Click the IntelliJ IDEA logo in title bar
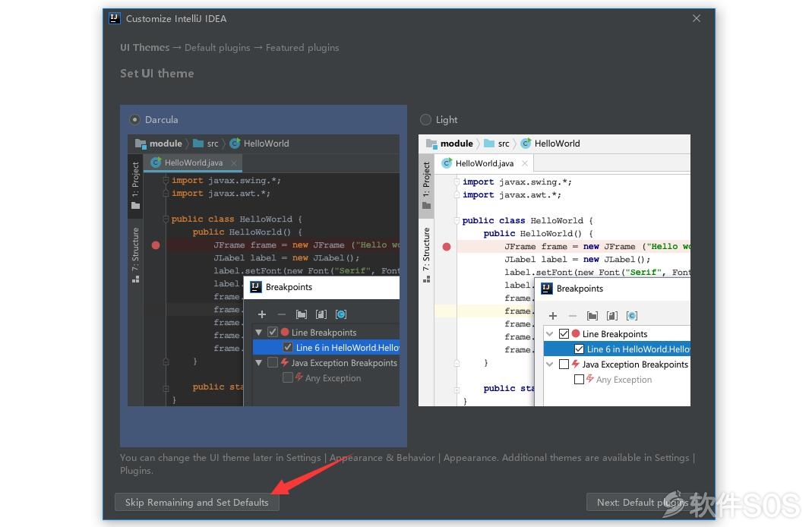Screen dimensions: 812x527 pos(115,19)
